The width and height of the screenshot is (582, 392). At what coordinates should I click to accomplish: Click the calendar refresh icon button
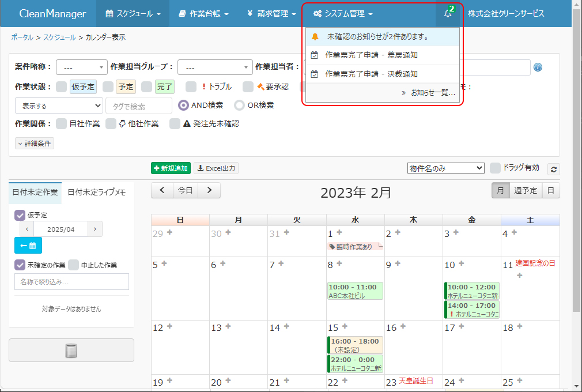(554, 169)
